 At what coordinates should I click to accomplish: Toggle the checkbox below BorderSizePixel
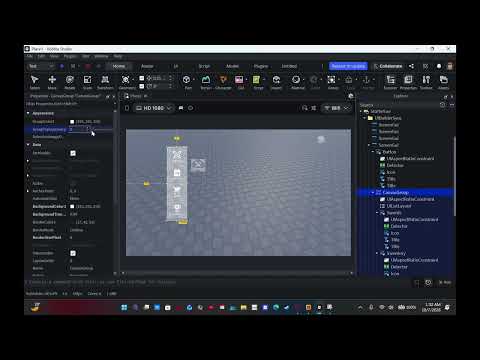coord(73,253)
